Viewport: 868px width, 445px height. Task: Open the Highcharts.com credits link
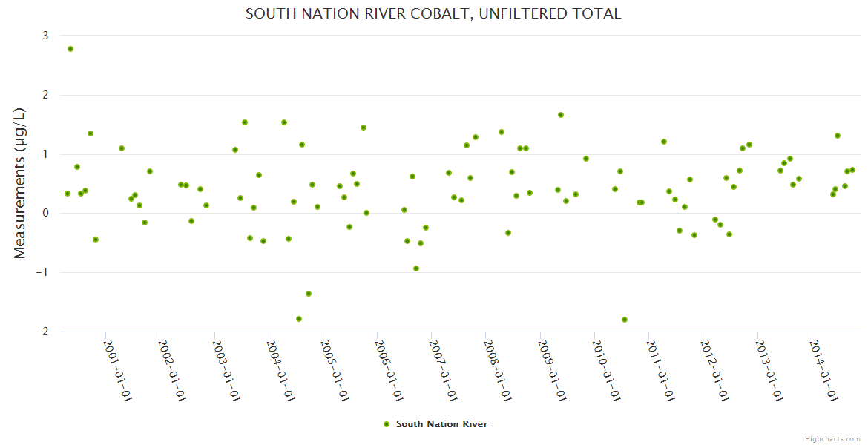pos(832,438)
